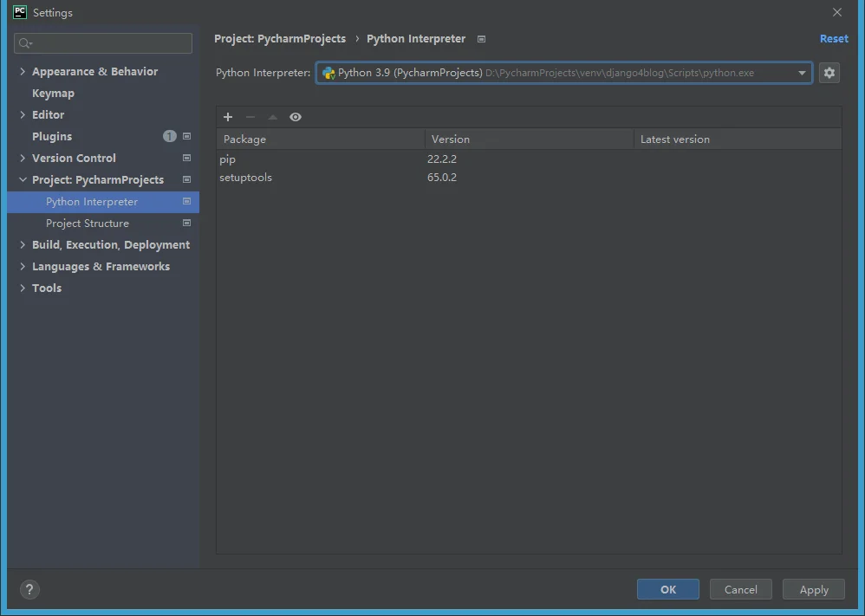Toggle show early releases eye icon

click(x=296, y=117)
